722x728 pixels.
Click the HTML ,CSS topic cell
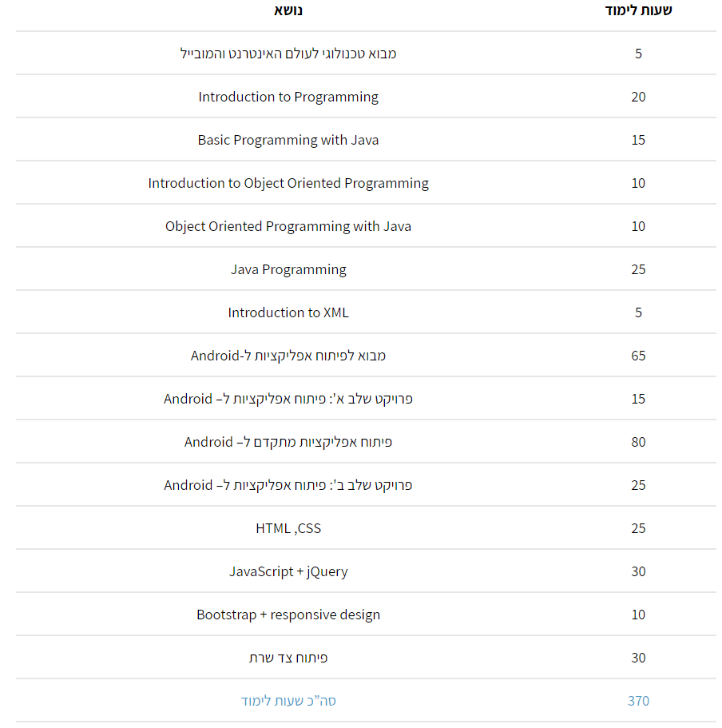pyautogui.click(x=288, y=528)
